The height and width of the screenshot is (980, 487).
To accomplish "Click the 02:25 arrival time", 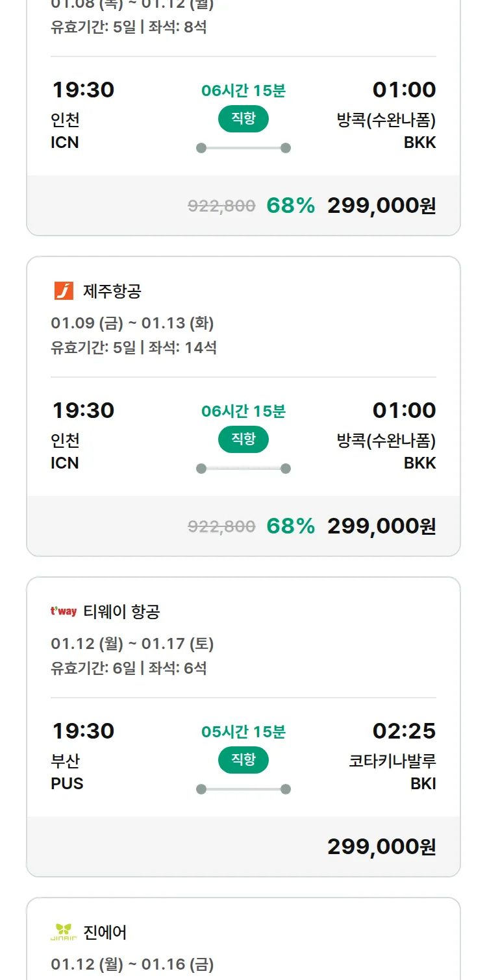I will [404, 731].
